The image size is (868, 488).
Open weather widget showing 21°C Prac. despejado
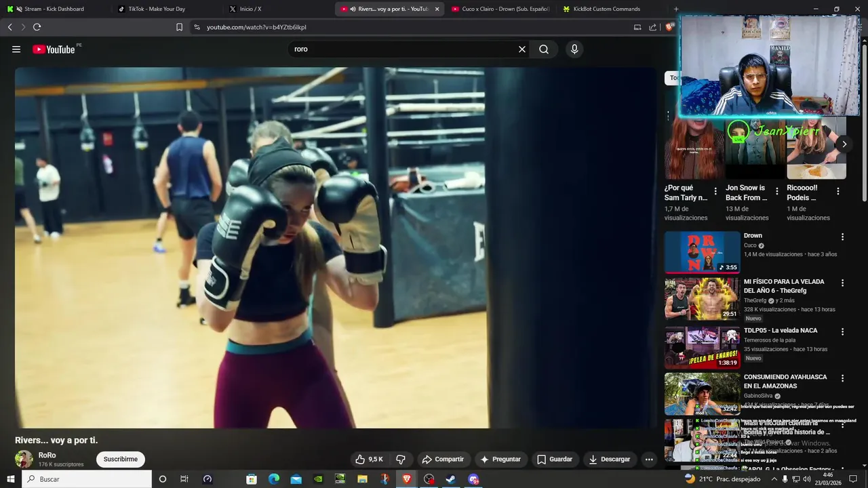pos(722,479)
